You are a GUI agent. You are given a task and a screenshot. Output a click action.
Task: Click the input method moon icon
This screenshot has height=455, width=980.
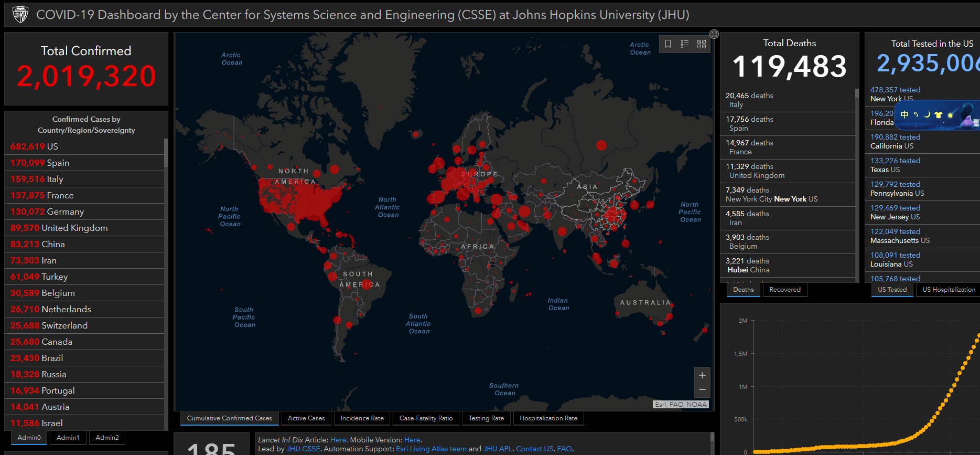pyautogui.click(x=927, y=114)
